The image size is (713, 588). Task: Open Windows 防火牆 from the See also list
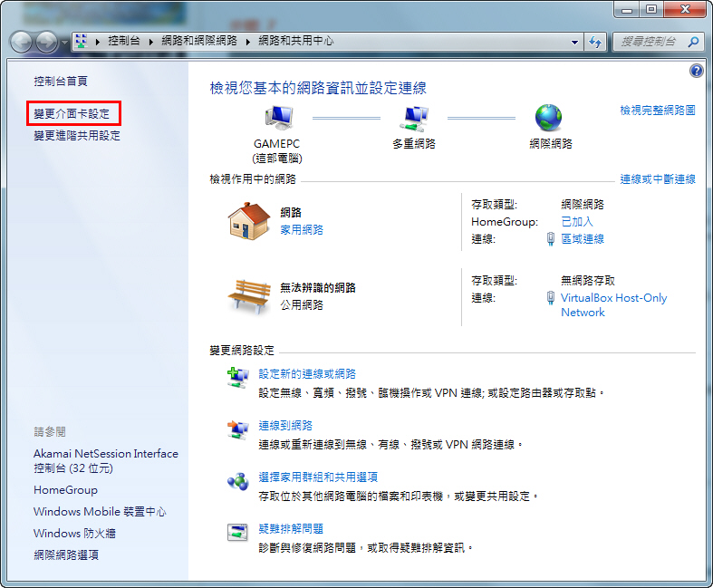point(75,534)
